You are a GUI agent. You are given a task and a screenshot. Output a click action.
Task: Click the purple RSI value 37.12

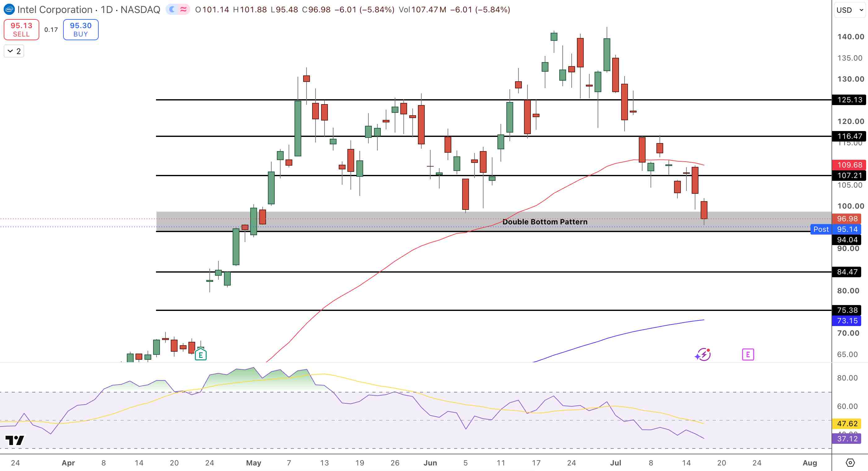(x=847, y=439)
